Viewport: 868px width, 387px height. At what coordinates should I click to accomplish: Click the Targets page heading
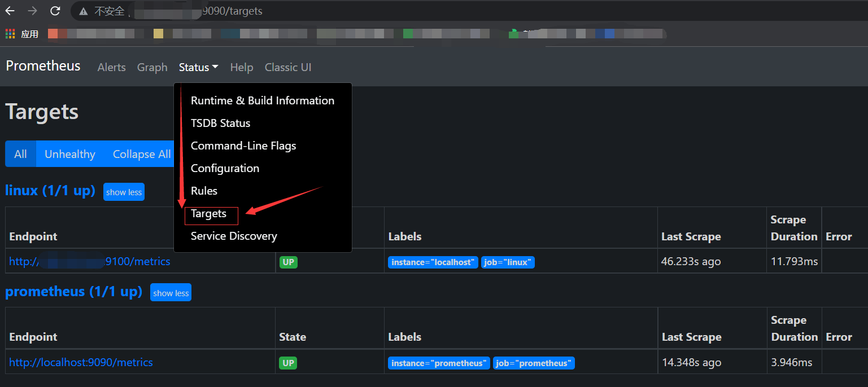[42, 112]
